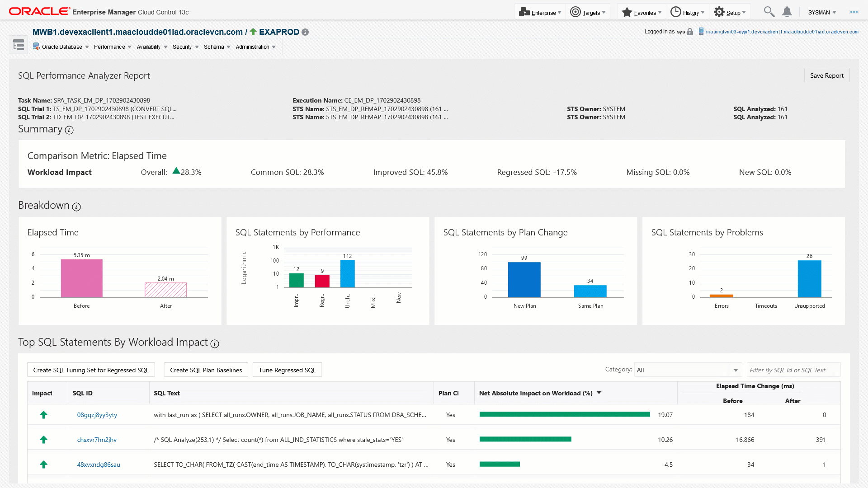Click the Top SQL Statements info icon
868x488 pixels.
point(215,344)
